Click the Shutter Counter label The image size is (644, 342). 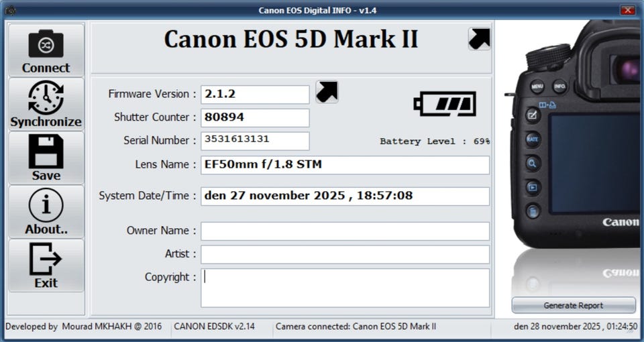coord(155,117)
